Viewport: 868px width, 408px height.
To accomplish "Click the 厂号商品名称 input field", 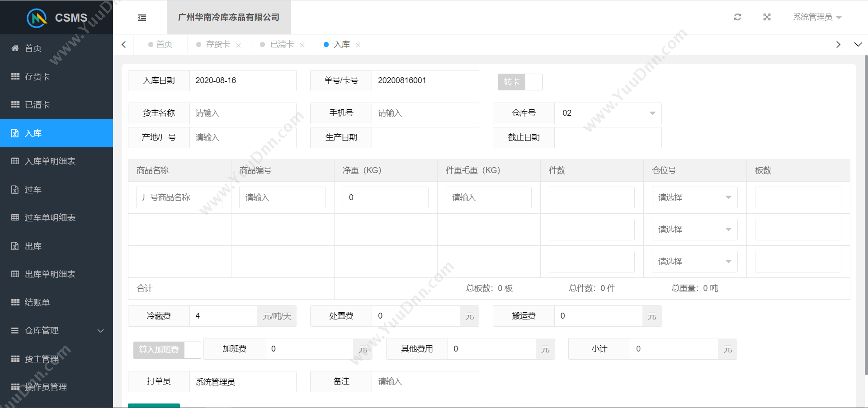I will [179, 197].
